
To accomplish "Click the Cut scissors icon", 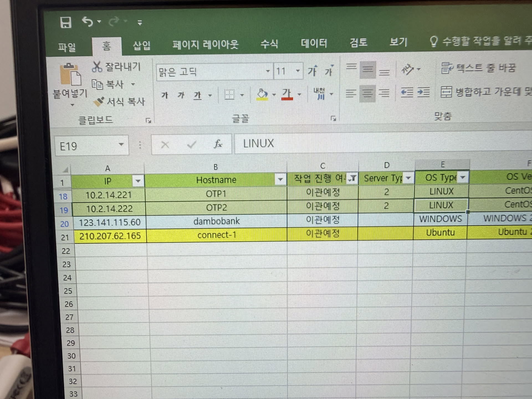I will pos(97,67).
